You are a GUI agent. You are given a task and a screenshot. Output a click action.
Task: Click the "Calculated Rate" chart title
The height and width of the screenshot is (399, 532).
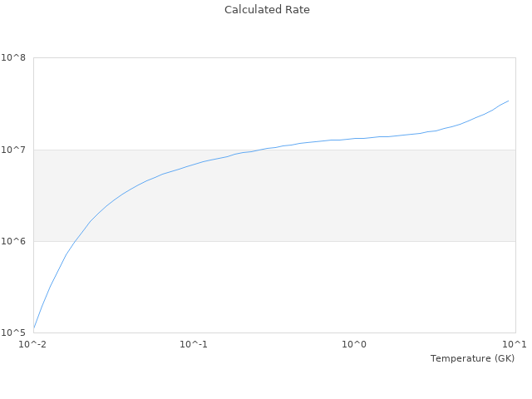(x=266, y=10)
